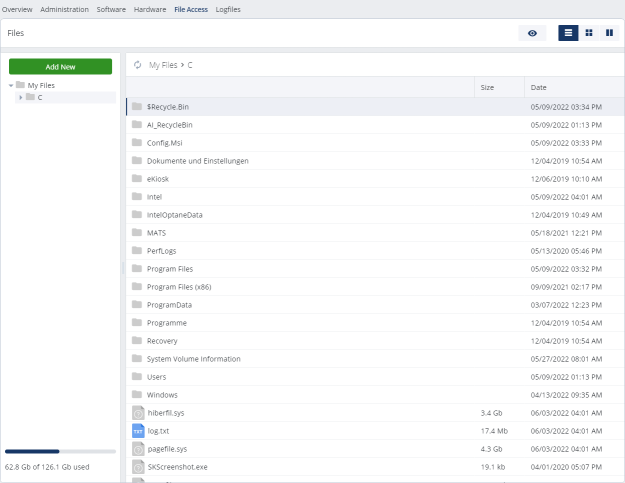625x483 pixels.
Task: Navigate to My Files breadcrumb link
Action: click(x=163, y=65)
